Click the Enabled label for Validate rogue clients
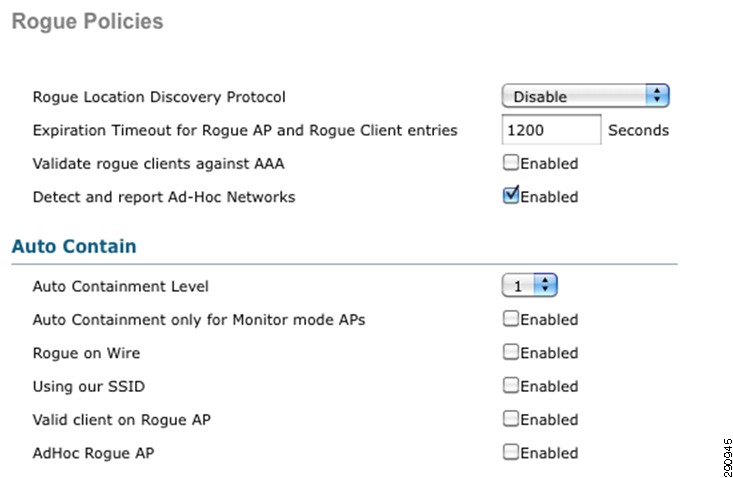Viewport: 733px width, 478px height. pyautogui.click(x=549, y=164)
